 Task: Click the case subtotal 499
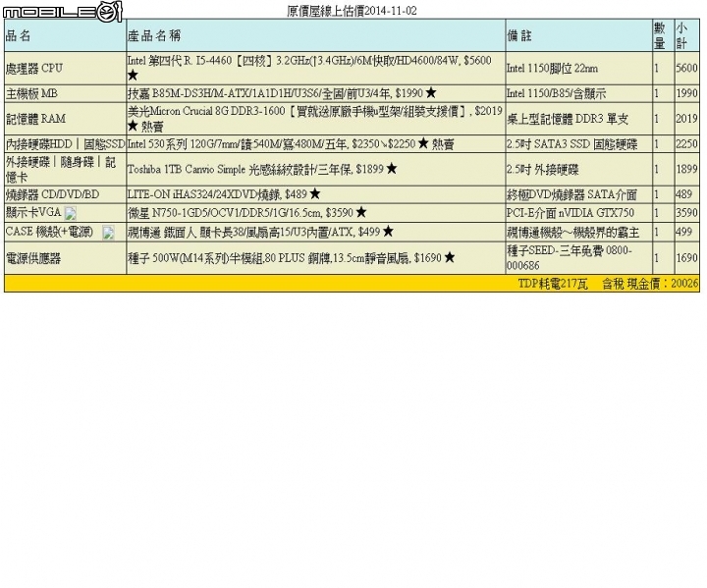click(684, 232)
